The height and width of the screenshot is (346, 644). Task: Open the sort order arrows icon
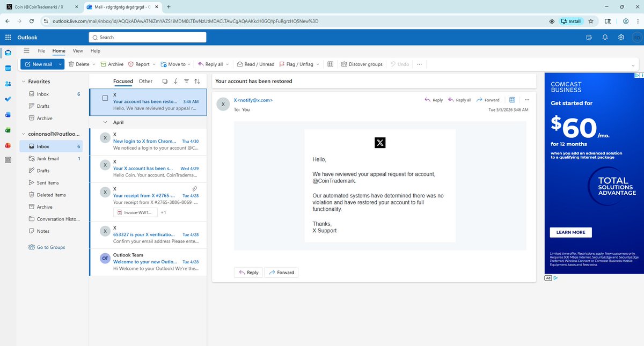(197, 82)
